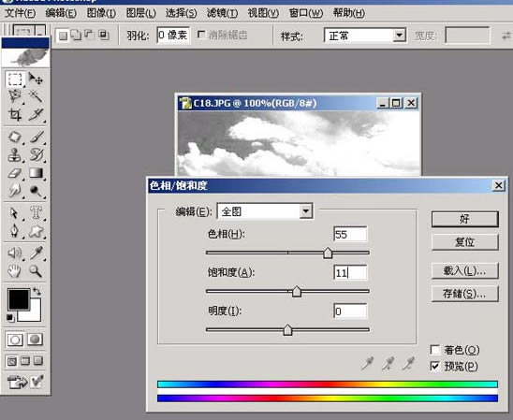Click the 色相 hue slider handle
This screenshot has height=420, width=513.
[328, 253]
